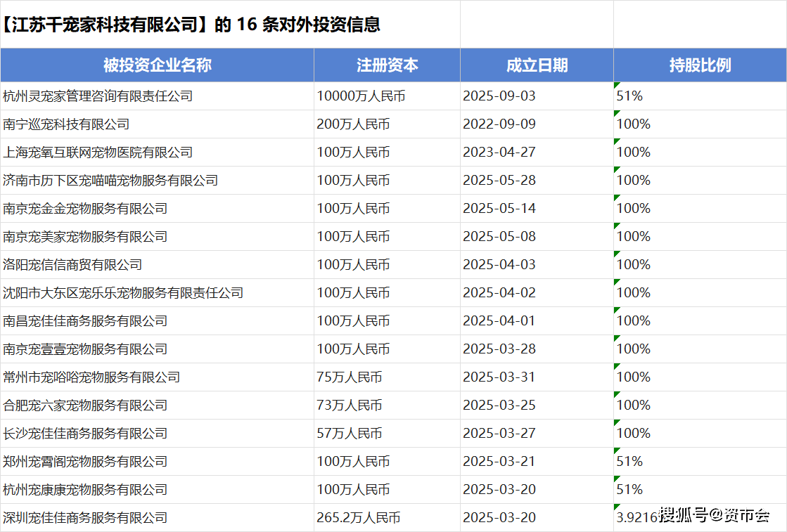Click the 成立日期 column header
Image resolution: width=787 pixels, height=532 pixels.
point(537,65)
